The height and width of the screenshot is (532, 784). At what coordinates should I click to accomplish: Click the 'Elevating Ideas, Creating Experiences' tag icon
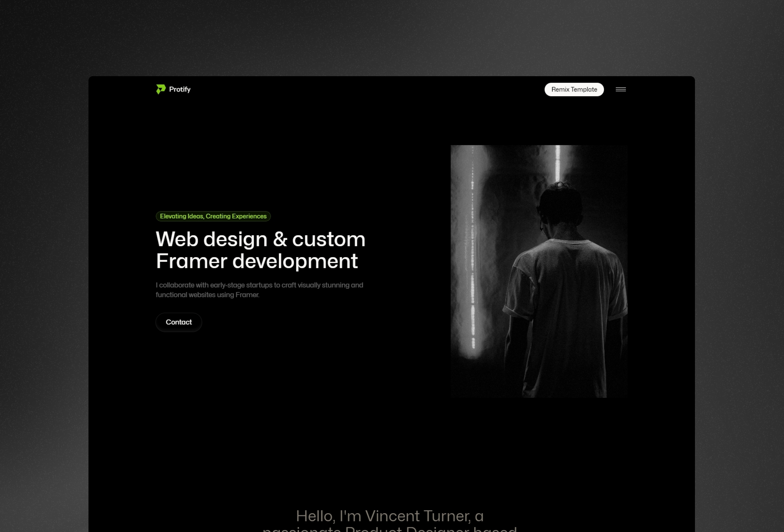[213, 216]
